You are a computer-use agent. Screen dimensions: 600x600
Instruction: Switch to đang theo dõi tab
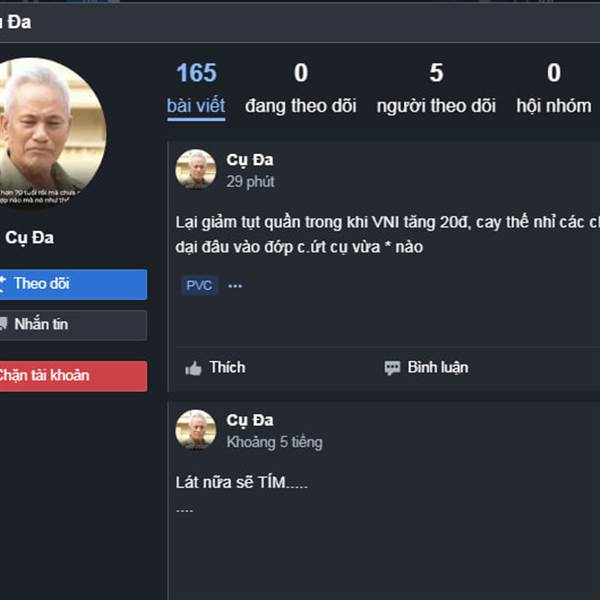[301, 89]
